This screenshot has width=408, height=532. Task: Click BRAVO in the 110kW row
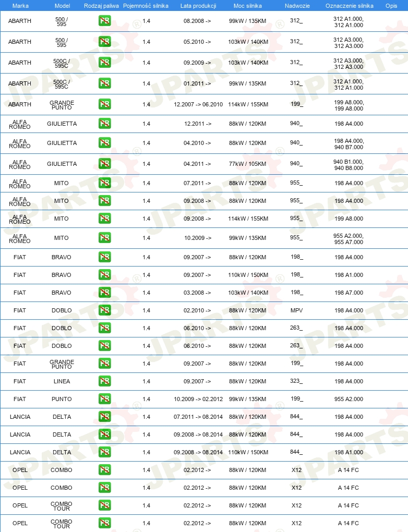pyautogui.click(x=62, y=275)
